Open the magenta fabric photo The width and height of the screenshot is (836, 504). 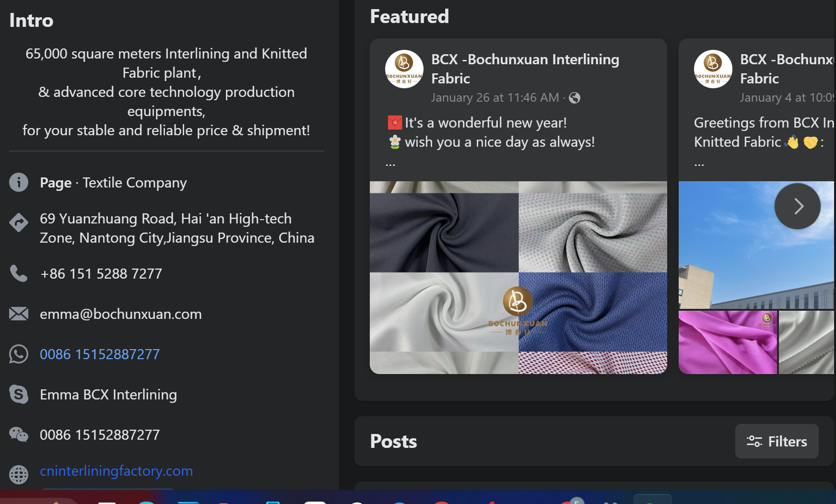click(728, 342)
